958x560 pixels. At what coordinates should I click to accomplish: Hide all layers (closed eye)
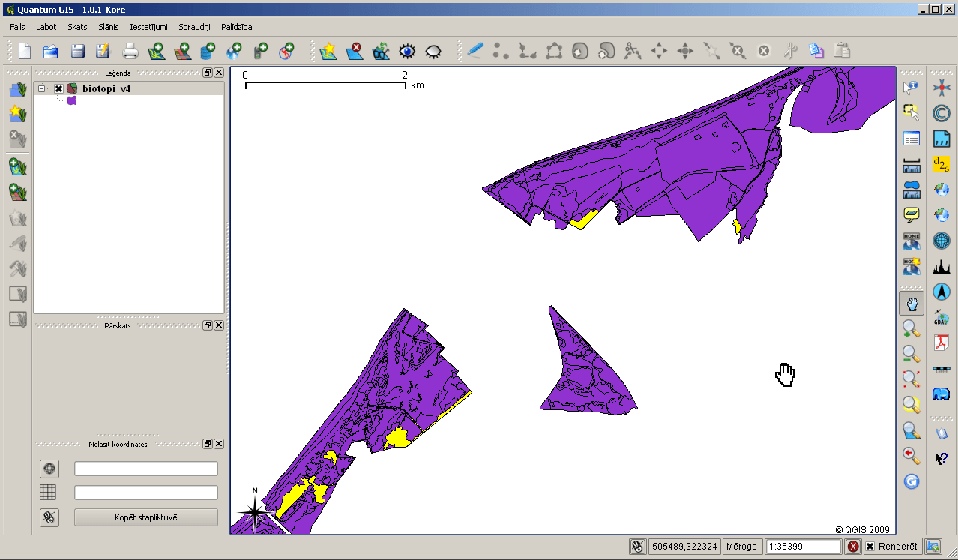point(433,51)
